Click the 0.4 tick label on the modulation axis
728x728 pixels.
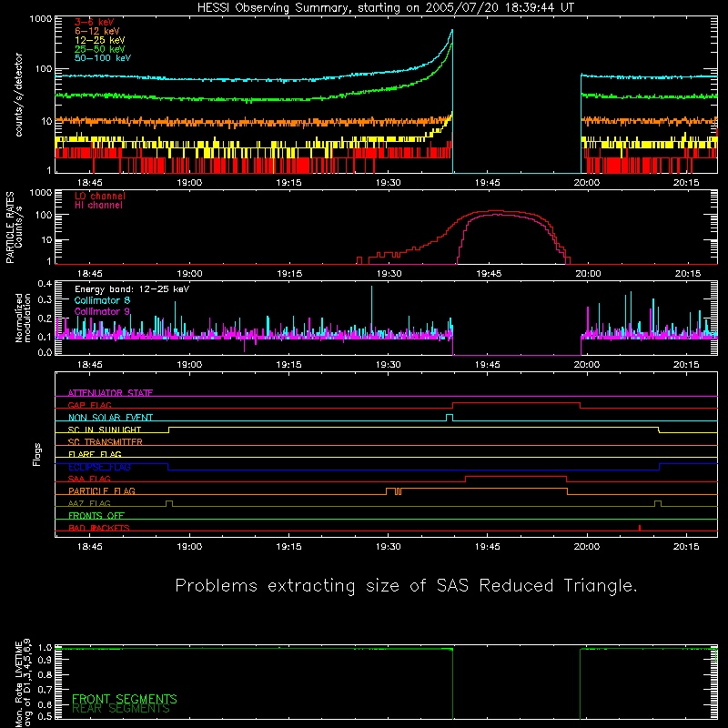pyautogui.click(x=45, y=283)
